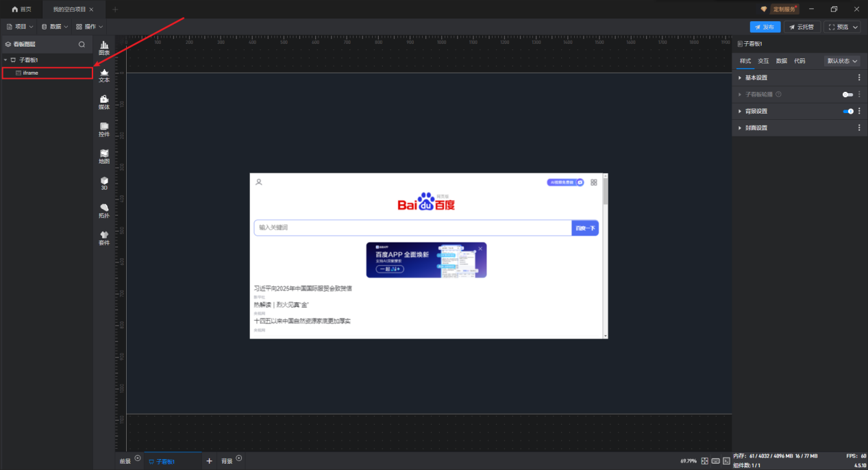Add a new tab with plus icon
868x470 pixels.
click(x=115, y=10)
